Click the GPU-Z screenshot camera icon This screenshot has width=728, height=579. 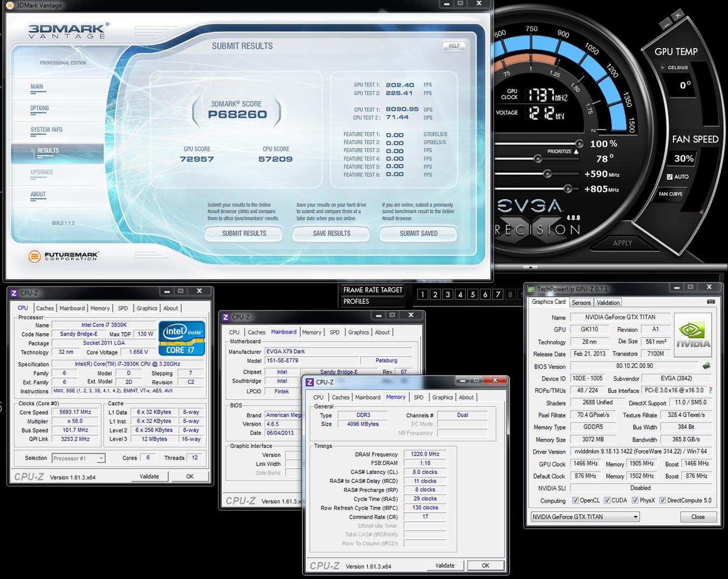click(711, 302)
